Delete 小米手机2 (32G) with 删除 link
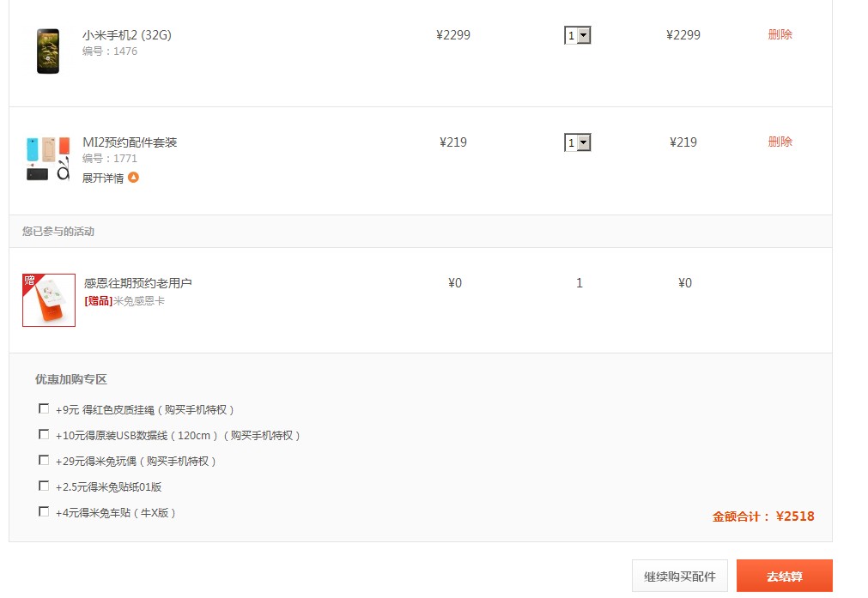This screenshot has height=598, width=868. (x=780, y=34)
